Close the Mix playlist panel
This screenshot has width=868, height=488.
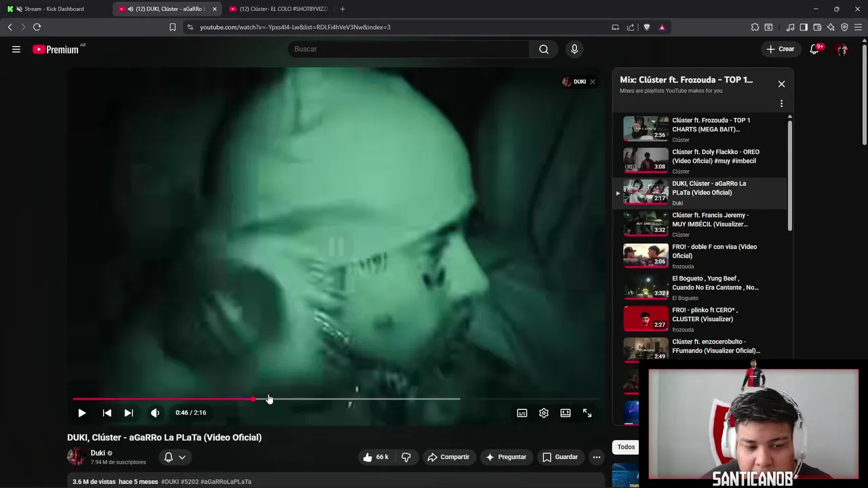click(x=781, y=84)
